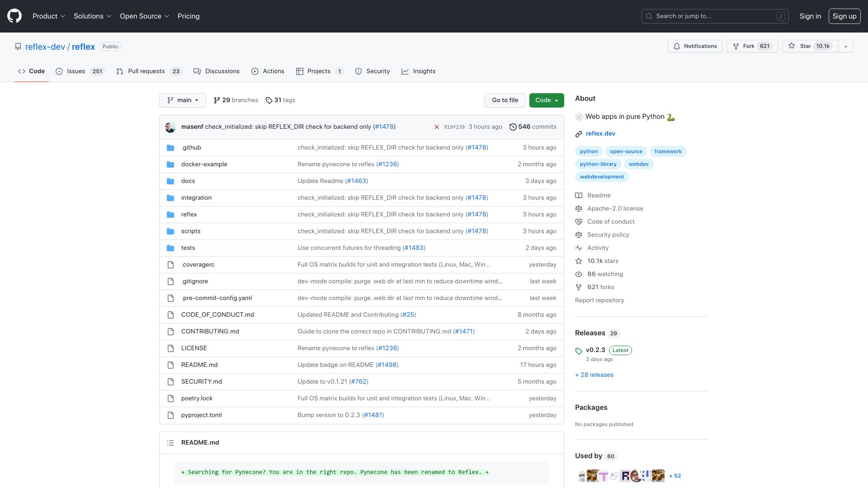The width and height of the screenshot is (868, 488).
Task: Open the star lists dropdown arrow
Action: pyautogui.click(x=846, y=46)
